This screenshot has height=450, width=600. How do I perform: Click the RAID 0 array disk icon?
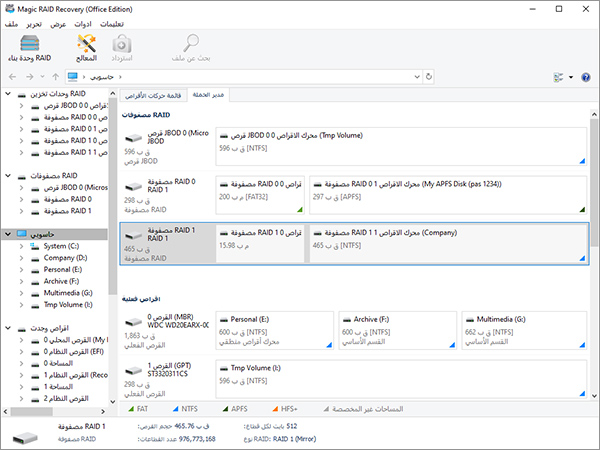click(133, 187)
